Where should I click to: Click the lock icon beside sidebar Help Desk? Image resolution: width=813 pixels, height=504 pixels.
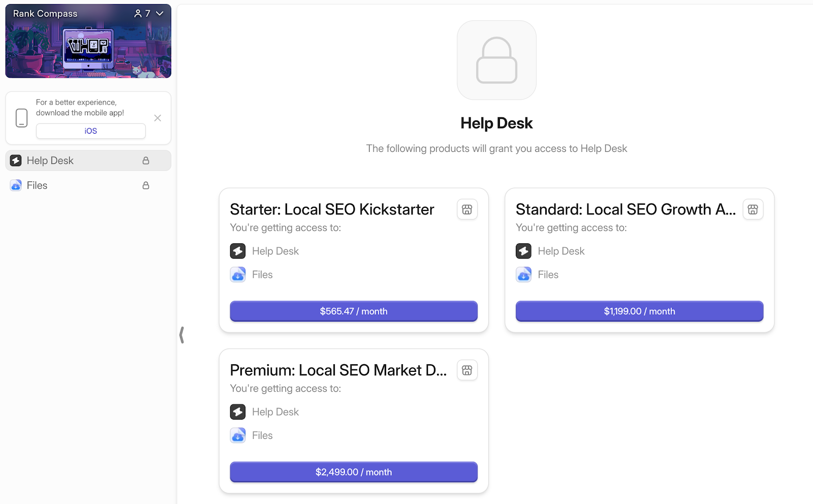146,161
